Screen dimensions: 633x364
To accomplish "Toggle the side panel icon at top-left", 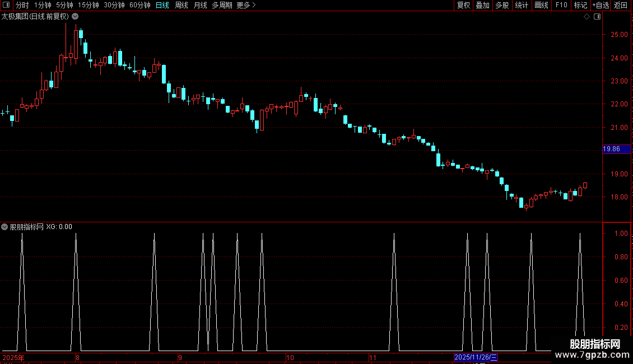I will click(6, 5).
